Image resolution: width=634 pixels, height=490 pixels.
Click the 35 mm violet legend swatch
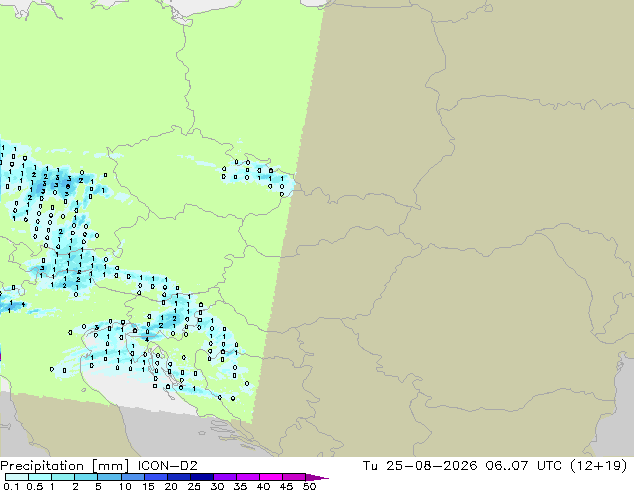tap(247, 477)
